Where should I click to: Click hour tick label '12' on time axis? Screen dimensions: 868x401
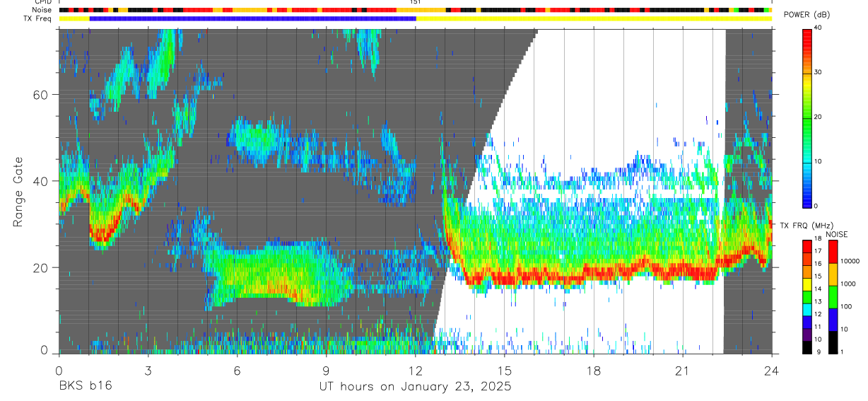415,370
